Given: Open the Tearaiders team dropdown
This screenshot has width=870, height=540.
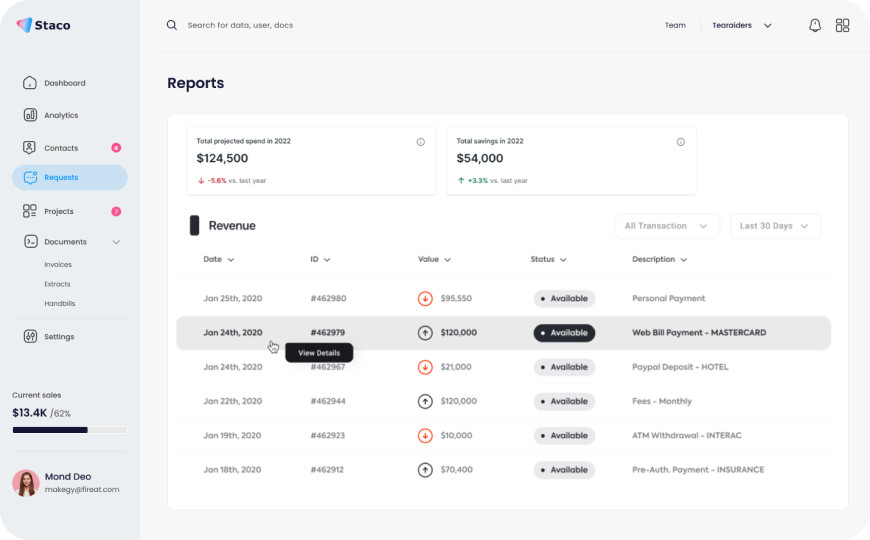Looking at the screenshot, I should (x=742, y=25).
